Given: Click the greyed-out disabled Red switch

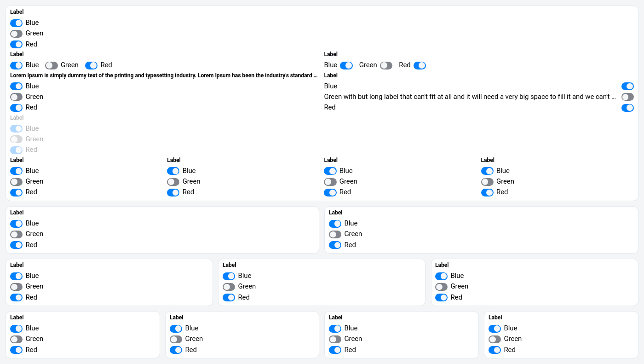Looking at the screenshot, I should click(x=16, y=150).
